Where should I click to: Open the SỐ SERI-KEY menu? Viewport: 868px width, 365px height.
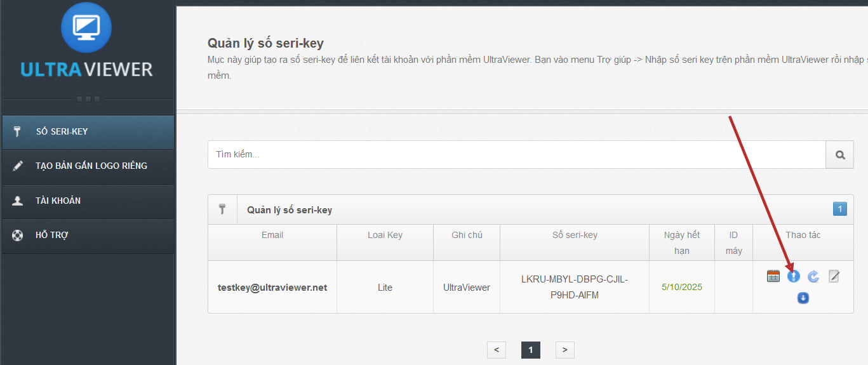click(88, 132)
